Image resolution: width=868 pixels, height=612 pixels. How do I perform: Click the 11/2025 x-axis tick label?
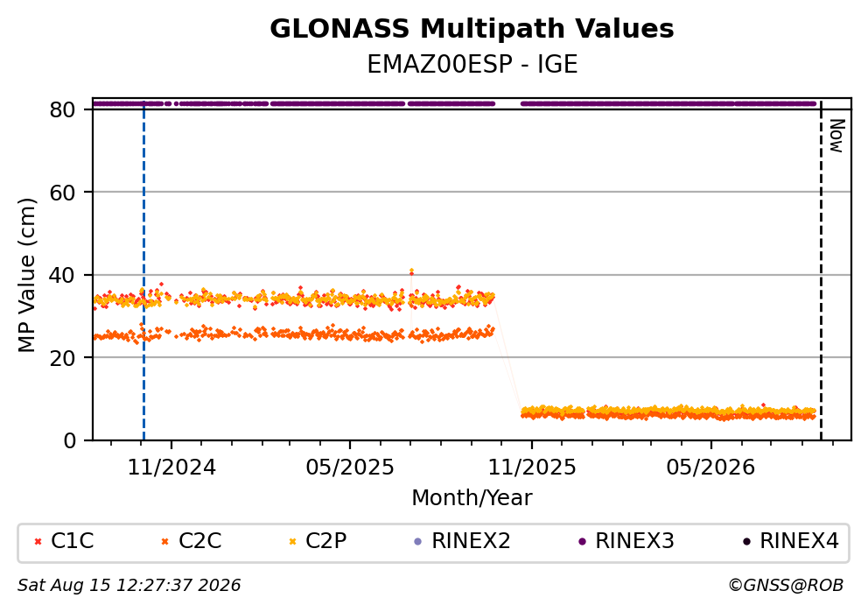click(x=531, y=468)
